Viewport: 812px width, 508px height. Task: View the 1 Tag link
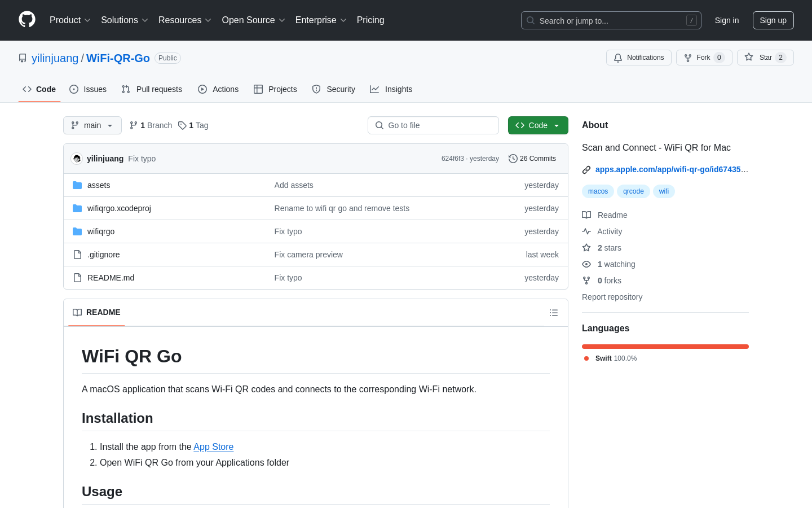click(193, 125)
